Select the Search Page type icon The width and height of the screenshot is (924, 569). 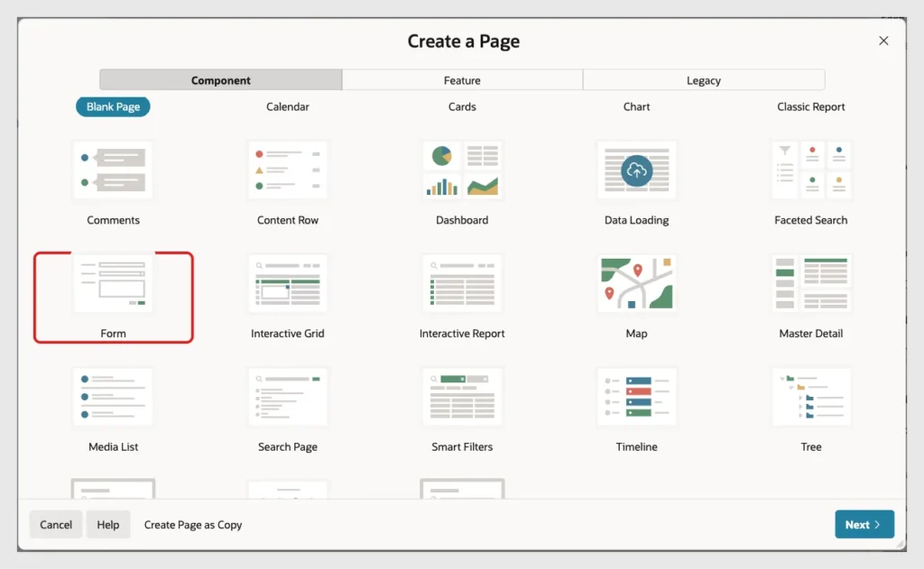point(288,397)
